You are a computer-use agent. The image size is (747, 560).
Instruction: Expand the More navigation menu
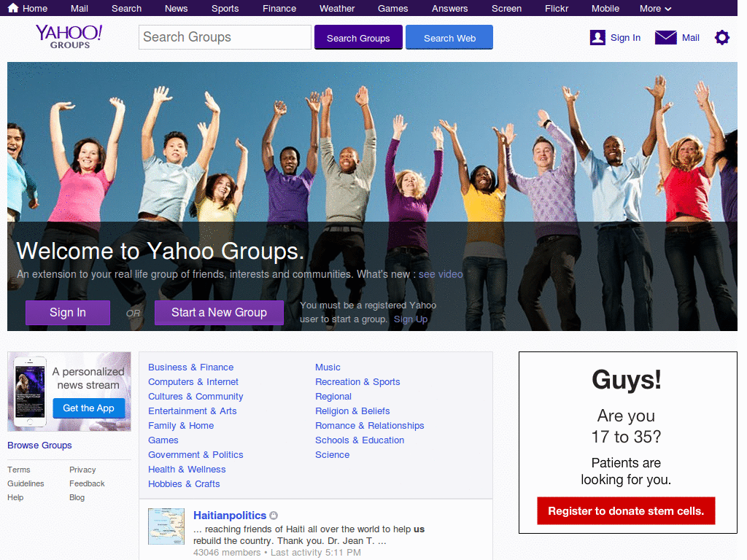pos(654,8)
